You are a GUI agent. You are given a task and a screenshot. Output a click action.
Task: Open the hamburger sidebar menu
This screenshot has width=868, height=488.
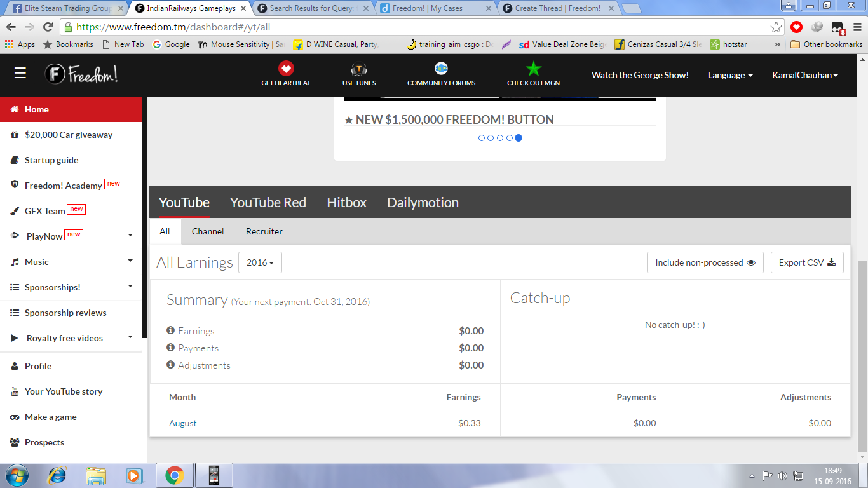click(x=20, y=74)
